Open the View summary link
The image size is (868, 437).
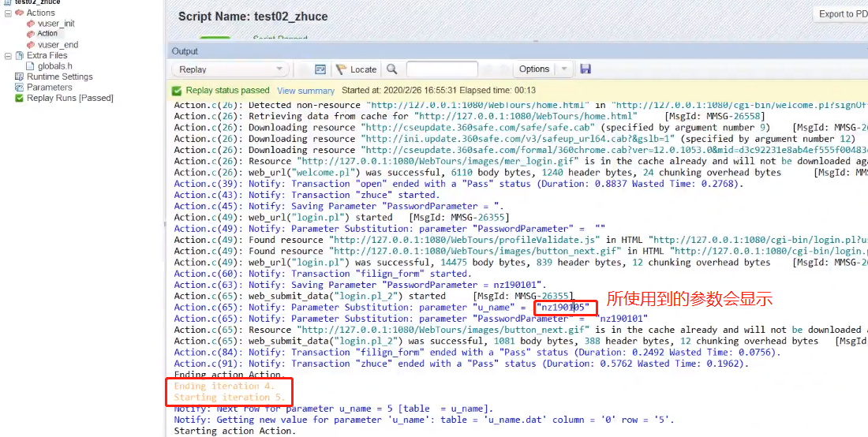click(305, 91)
